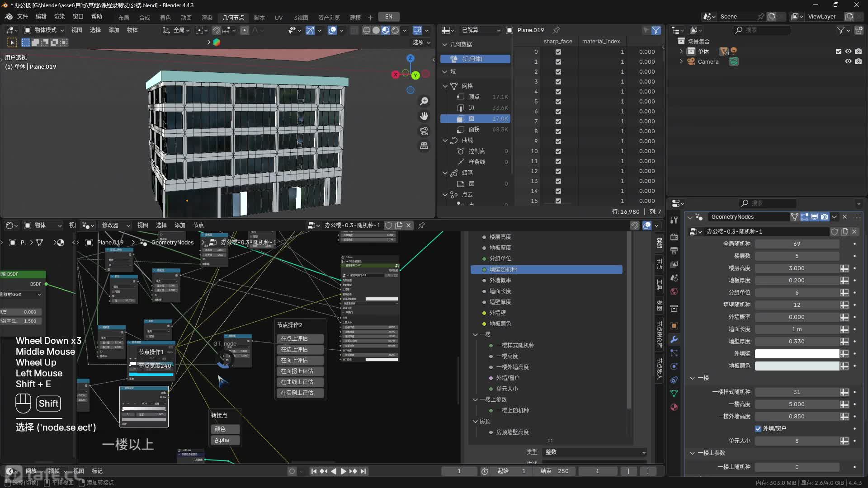The height and width of the screenshot is (488, 868).
Task: Hide Camera in viewport via eye icon
Action: coord(849,61)
